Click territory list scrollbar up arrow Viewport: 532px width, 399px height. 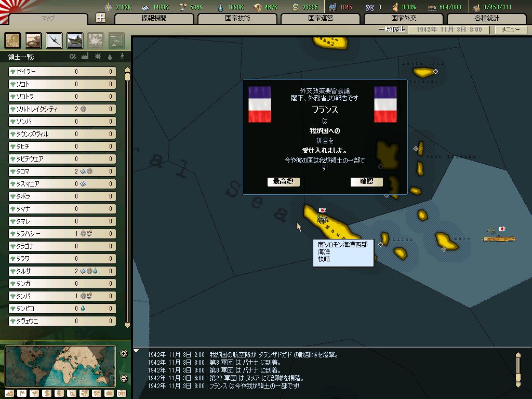pyautogui.click(x=128, y=70)
